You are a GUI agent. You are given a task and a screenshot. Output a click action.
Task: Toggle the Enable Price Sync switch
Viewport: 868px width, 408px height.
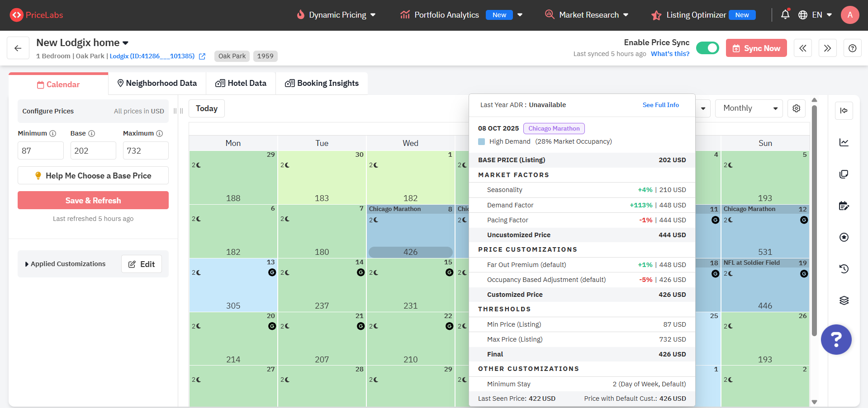coord(707,48)
